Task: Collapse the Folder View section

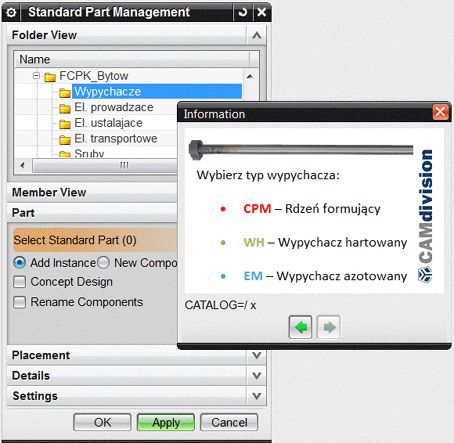Action: [x=256, y=35]
